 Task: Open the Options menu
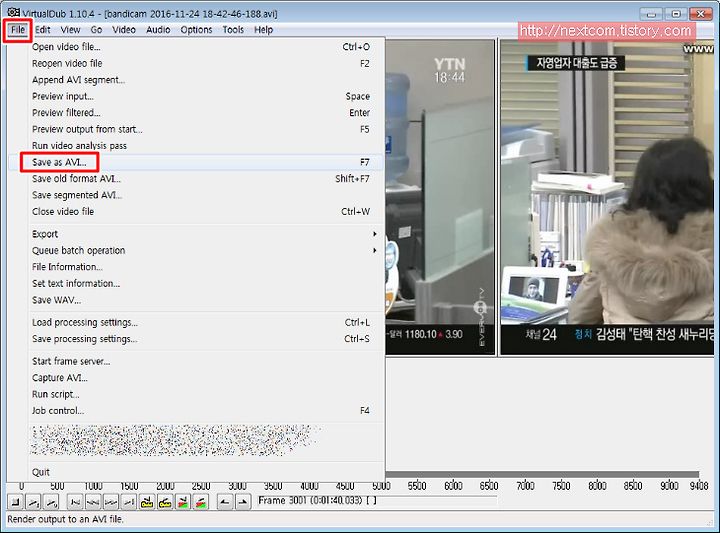click(196, 30)
